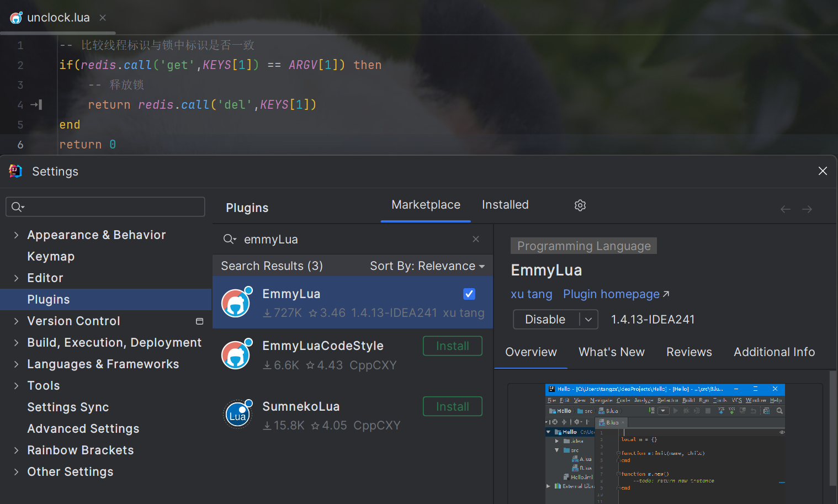This screenshot has width=838, height=504.
Task: Select the EmmyLua plugin name in results
Action: pos(291,294)
